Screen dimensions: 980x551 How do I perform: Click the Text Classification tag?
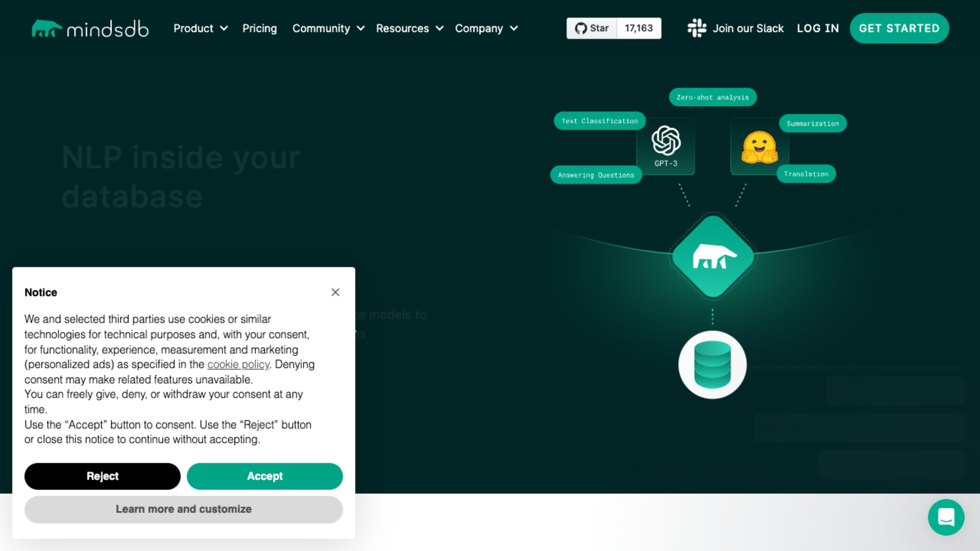599,121
